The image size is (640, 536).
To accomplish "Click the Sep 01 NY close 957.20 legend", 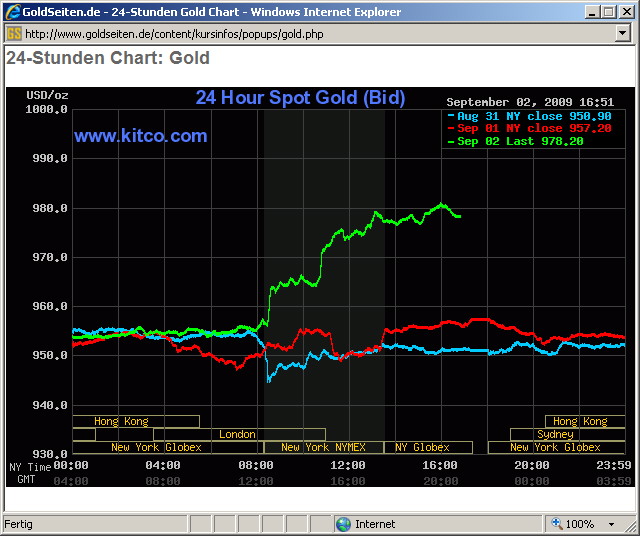I will pyautogui.click(x=530, y=128).
